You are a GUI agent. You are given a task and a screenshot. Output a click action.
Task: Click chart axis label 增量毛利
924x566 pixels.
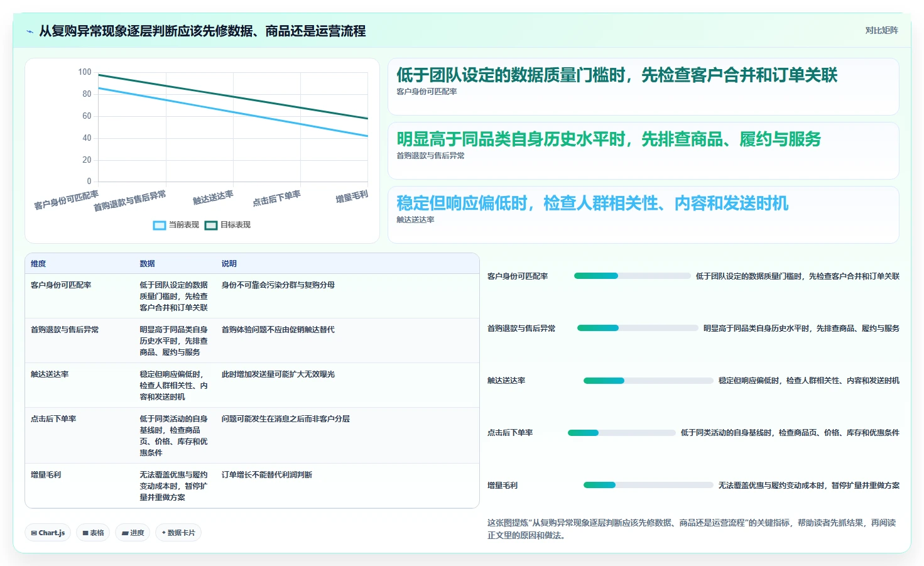click(352, 197)
